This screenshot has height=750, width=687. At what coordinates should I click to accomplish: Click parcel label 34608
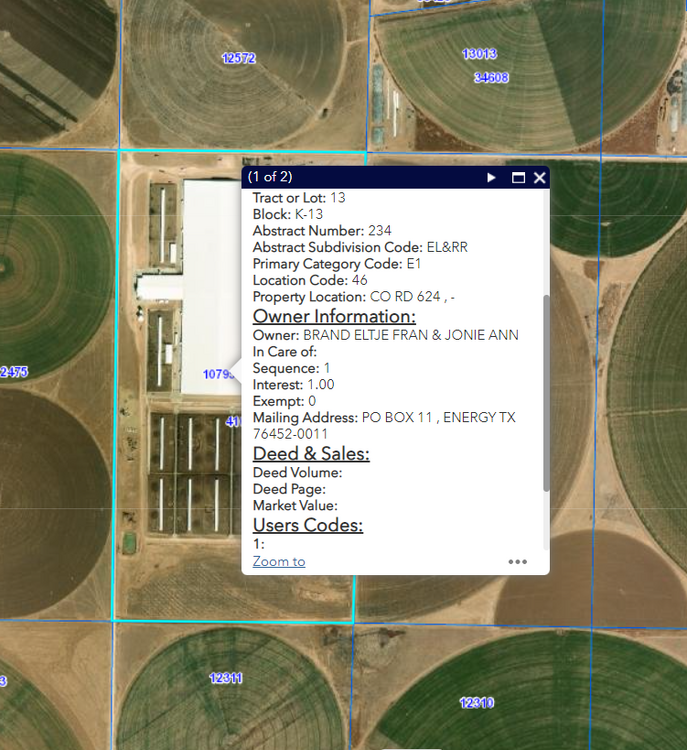click(491, 77)
